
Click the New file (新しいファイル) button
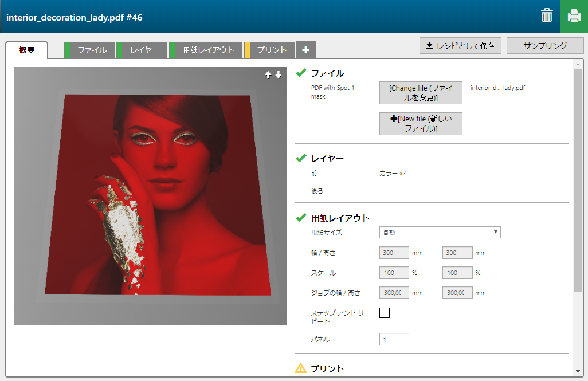click(x=421, y=124)
